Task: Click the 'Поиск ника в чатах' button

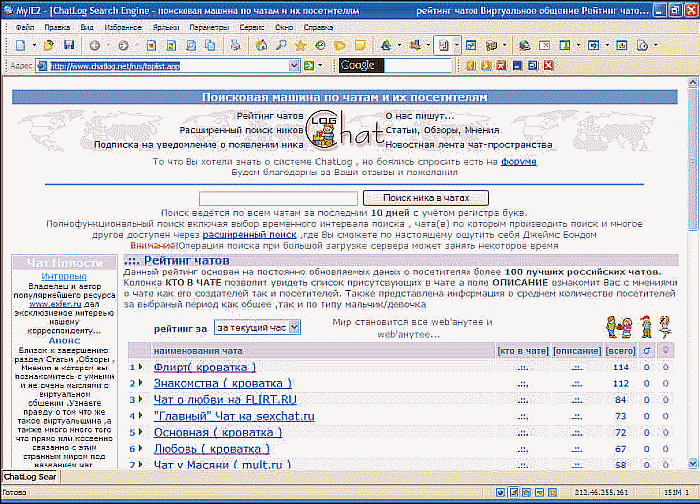Action: point(426,198)
